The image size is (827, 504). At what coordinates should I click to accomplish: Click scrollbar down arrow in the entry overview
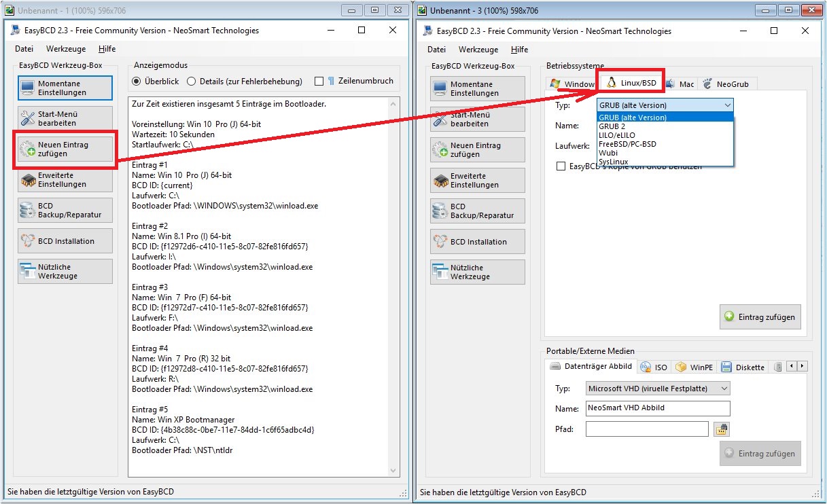pos(394,470)
